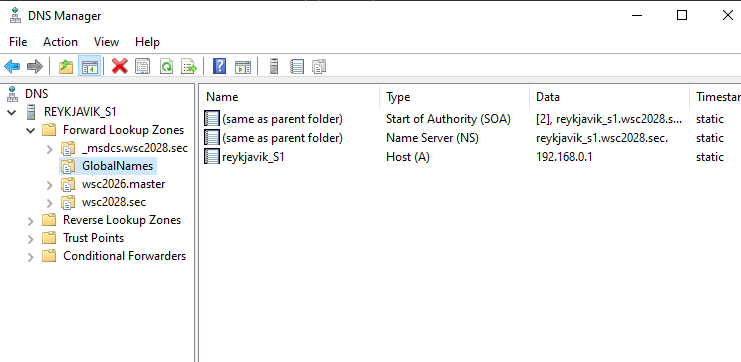This screenshot has height=362, width=741.
Task: Click the Export List toolbar icon
Action: coord(189,67)
